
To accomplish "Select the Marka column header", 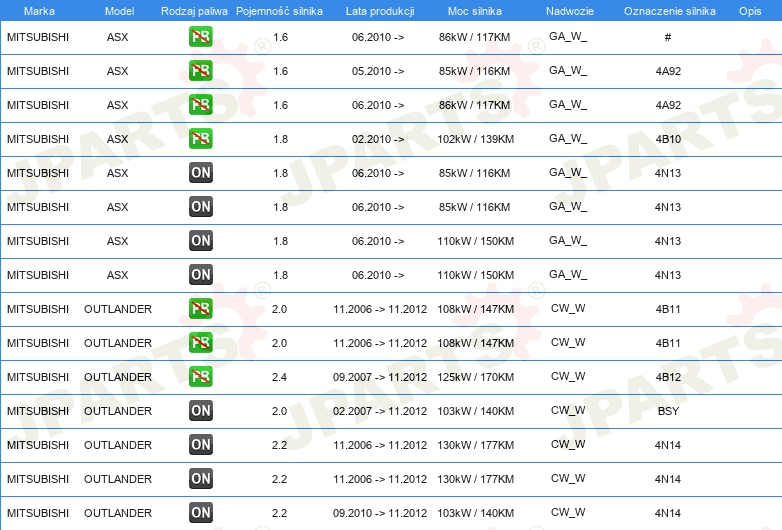I will click(x=39, y=11).
